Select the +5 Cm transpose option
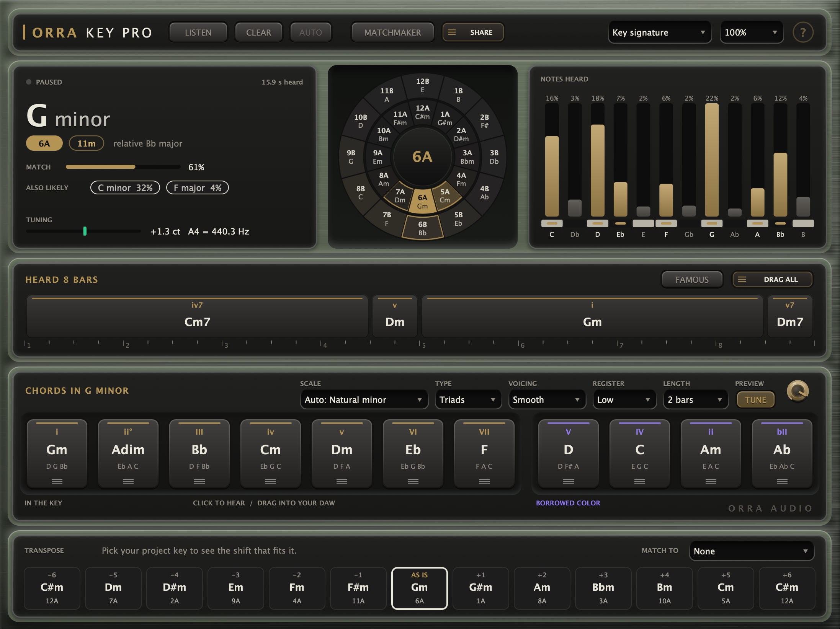Screen dimensions: 840x629 (726, 588)
